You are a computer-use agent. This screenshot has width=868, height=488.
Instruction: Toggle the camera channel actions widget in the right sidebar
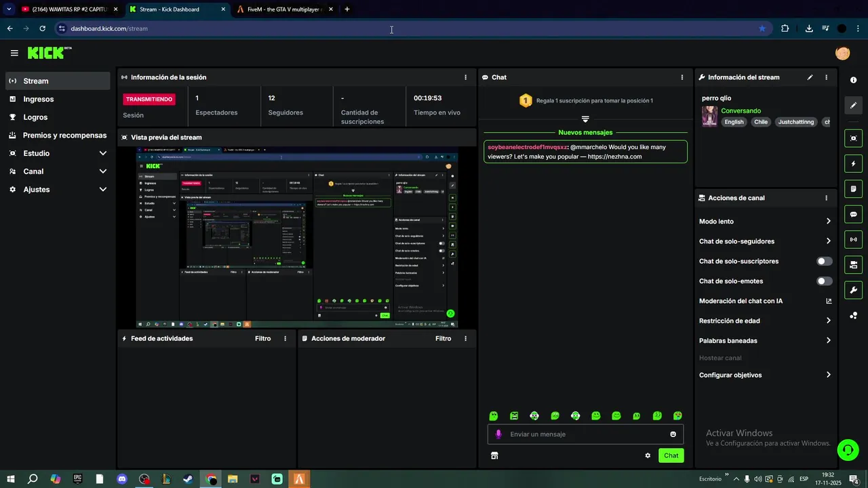(x=853, y=264)
